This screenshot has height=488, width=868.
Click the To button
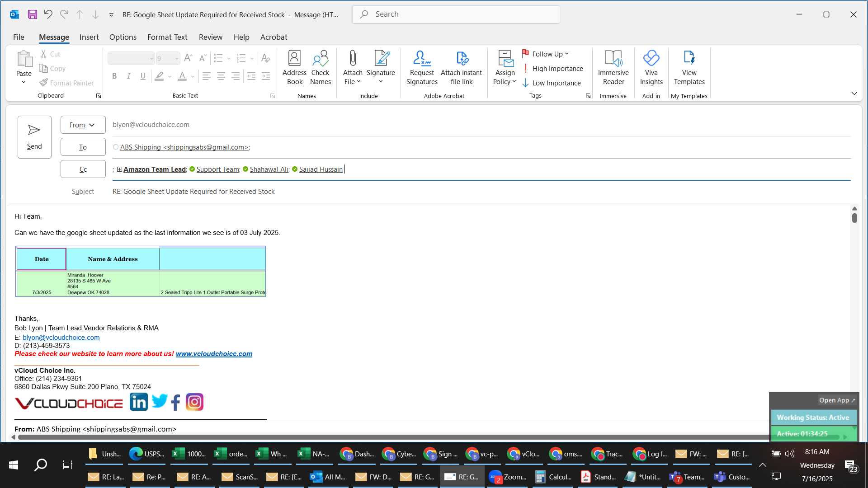coord(83,147)
